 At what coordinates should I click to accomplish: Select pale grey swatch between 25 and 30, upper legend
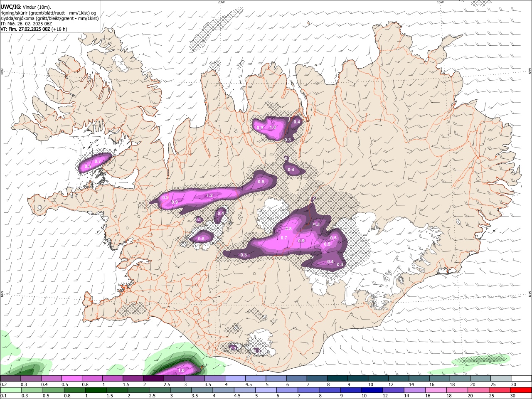(x=501, y=378)
